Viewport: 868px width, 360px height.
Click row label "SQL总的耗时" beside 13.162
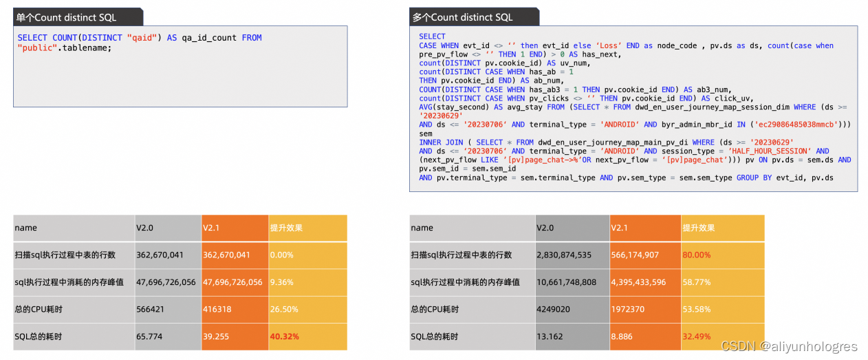[x=472, y=337]
